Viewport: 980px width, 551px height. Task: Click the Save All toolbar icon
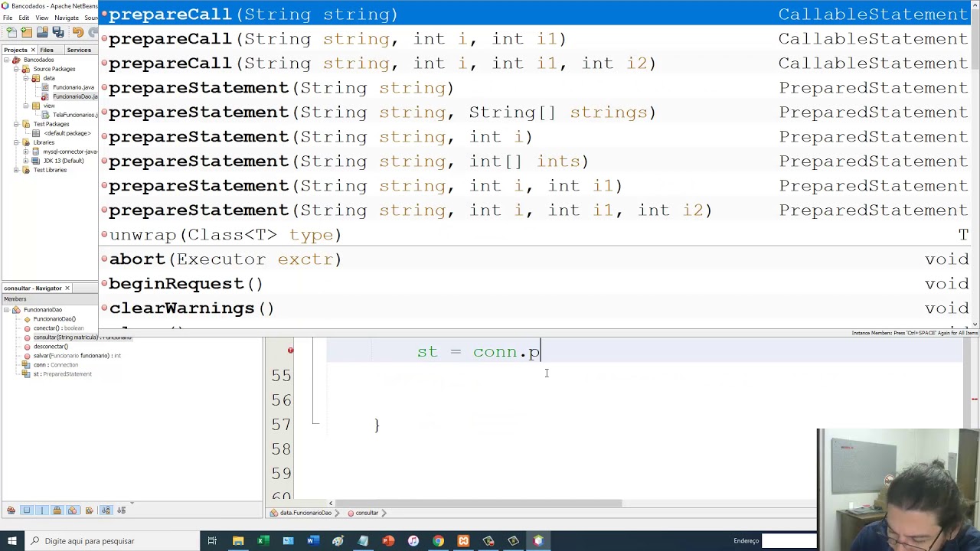click(x=57, y=32)
